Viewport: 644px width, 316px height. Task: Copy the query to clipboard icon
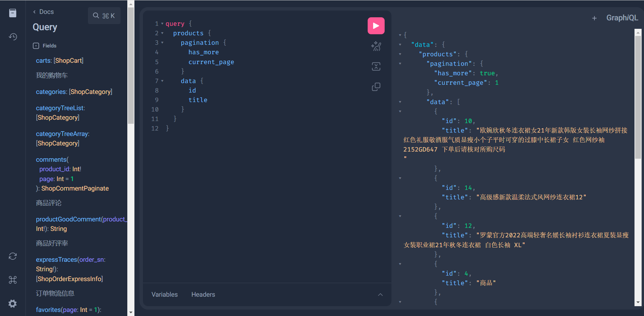tap(376, 87)
